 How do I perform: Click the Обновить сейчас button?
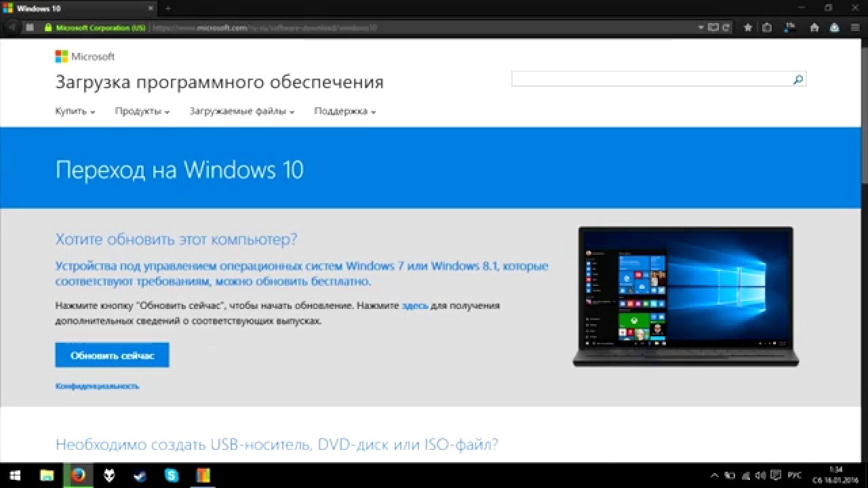click(x=112, y=355)
